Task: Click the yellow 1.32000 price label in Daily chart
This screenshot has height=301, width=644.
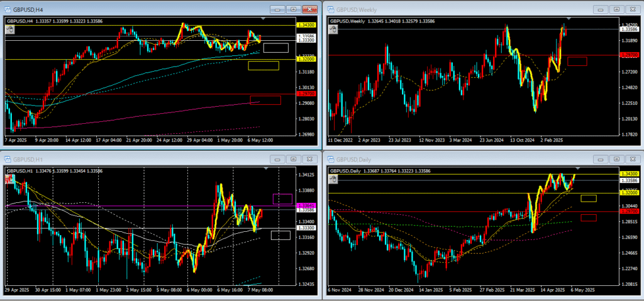Action: [630, 193]
